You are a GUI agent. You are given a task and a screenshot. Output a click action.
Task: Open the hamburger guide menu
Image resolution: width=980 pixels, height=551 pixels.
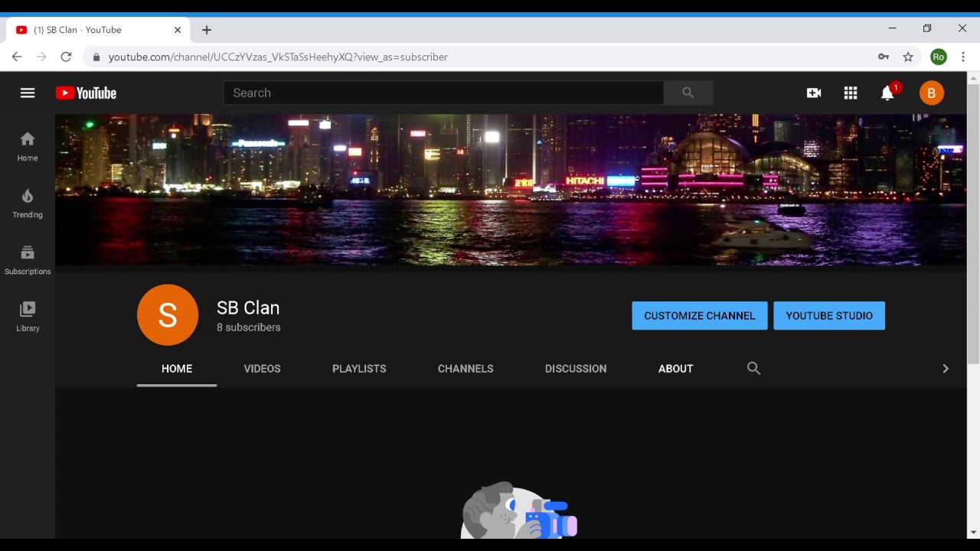[x=28, y=93]
